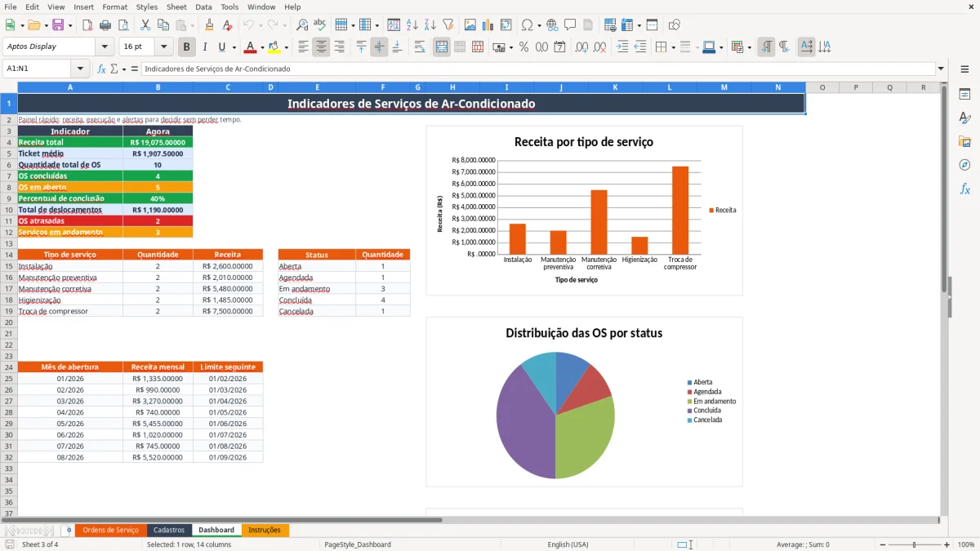Insert a comment via speech bubble icon
The width and height of the screenshot is (980, 551).
(x=570, y=25)
